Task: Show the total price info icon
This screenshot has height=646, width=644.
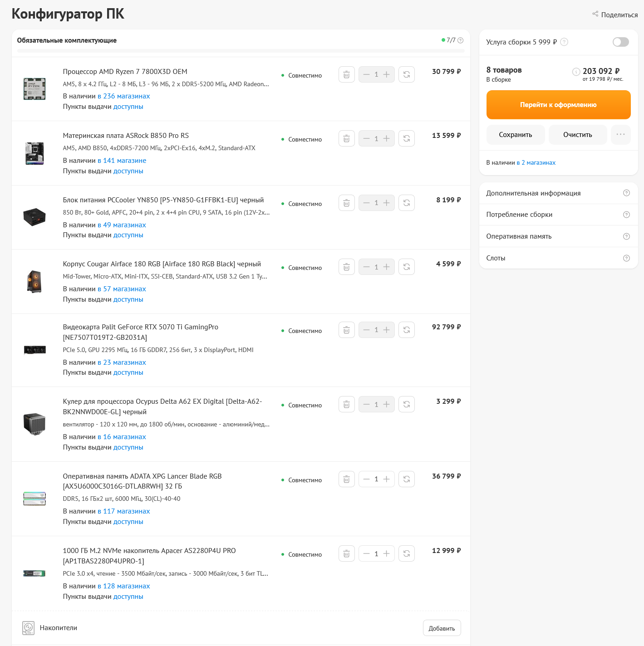Action: coord(576,72)
